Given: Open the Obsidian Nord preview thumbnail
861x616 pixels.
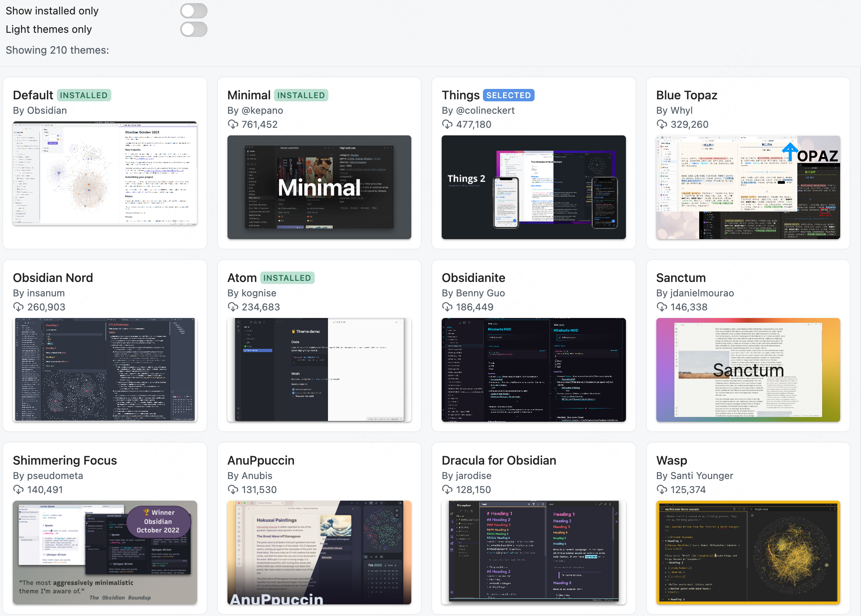Looking at the screenshot, I should tap(105, 370).
